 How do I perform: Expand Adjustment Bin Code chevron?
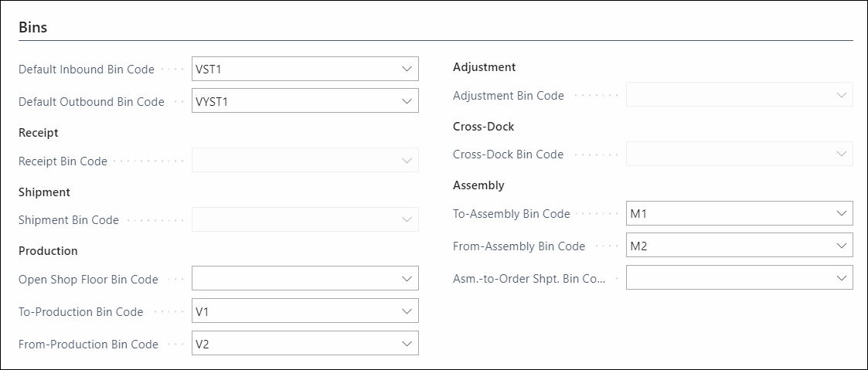pos(842,94)
